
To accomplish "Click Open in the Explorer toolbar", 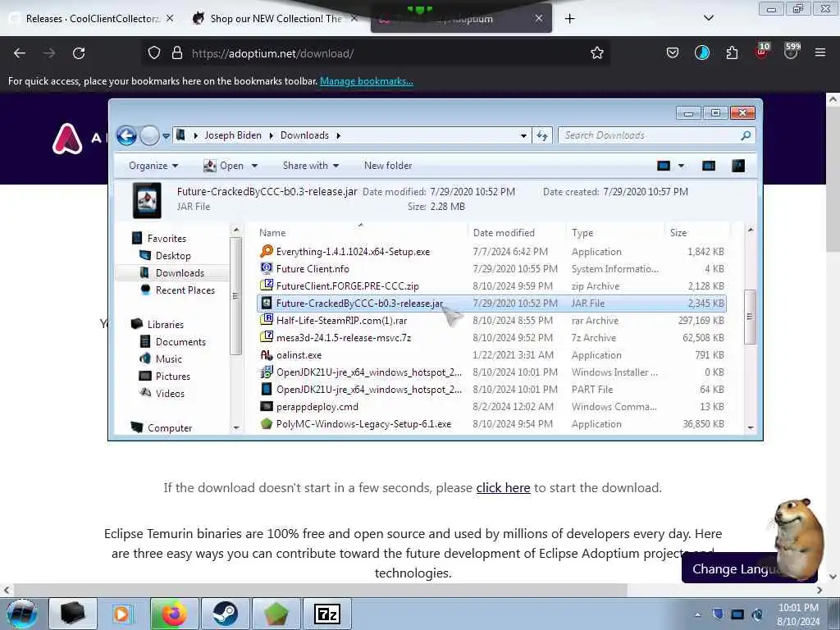I will (224, 166).
